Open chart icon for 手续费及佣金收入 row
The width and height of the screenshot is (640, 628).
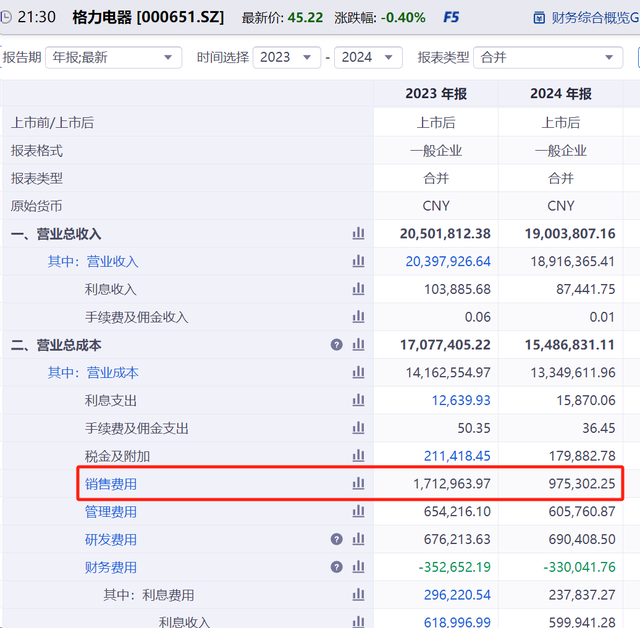358,317
